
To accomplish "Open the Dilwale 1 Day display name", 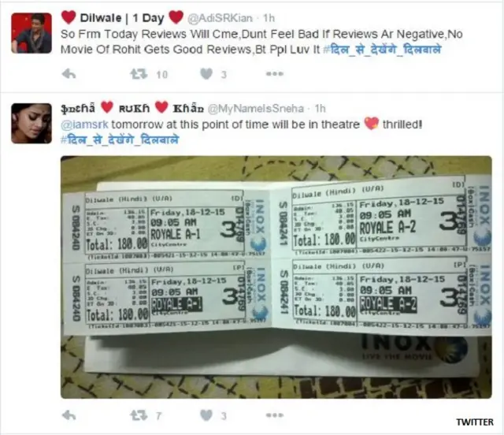I will coord(122,17).
